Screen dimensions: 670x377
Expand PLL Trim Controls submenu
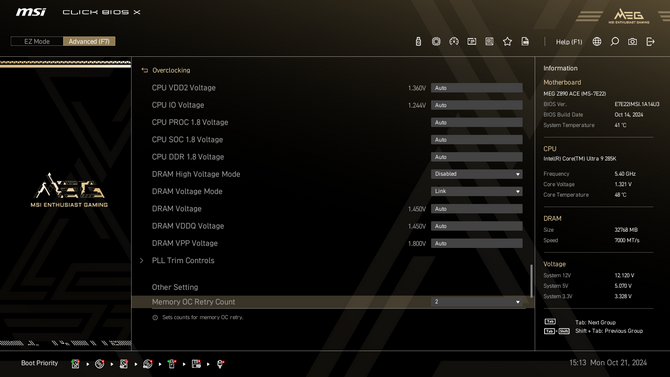[183, 260]
